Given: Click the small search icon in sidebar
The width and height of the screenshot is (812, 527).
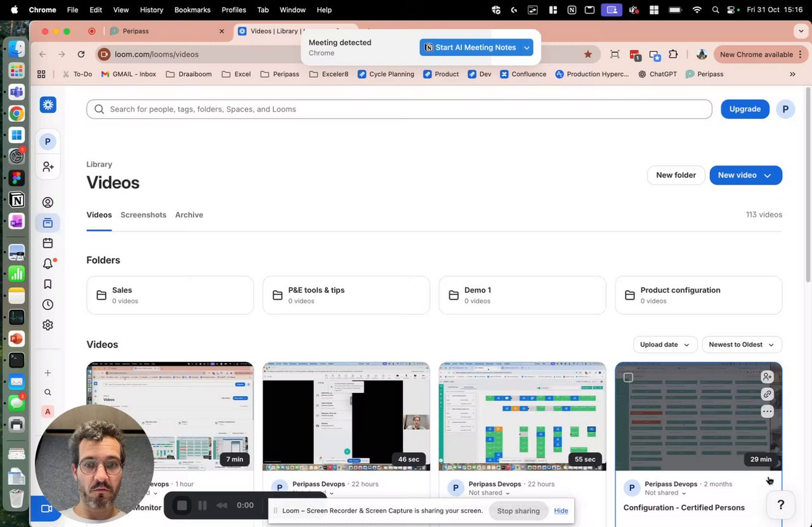Looking at the screenshot, I should pos(48,392).
